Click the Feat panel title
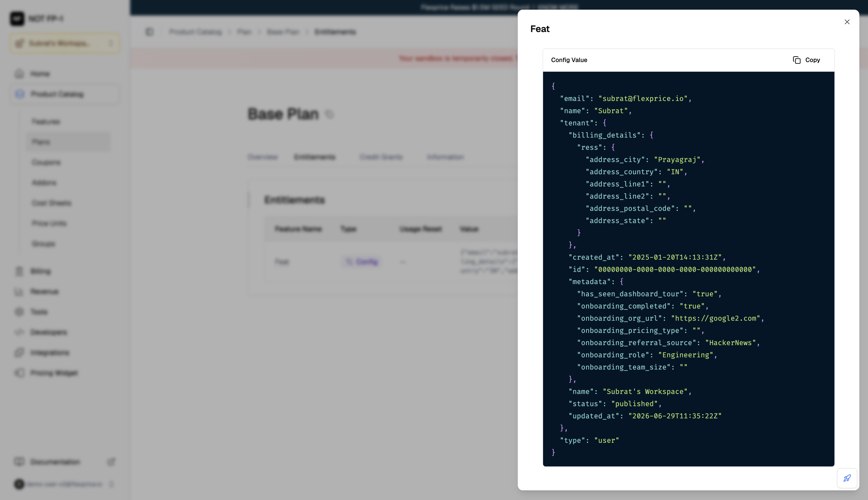The height and width of the screenshot is (500, 868). [540, 29]
